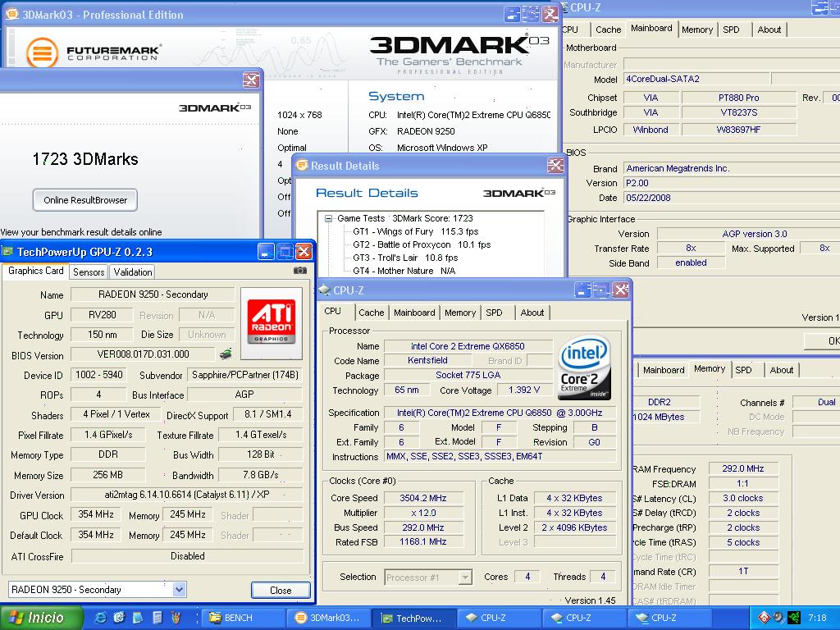Click the motherboard model 4CoreDual-SATA2

tap(696, 79)
